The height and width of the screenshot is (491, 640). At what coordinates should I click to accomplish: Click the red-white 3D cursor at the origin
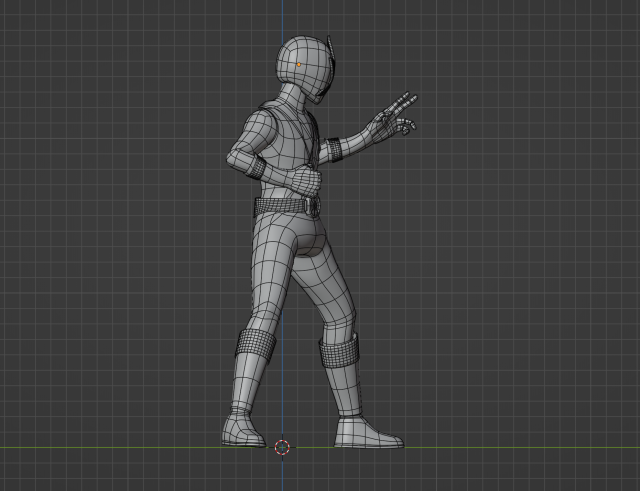[x=282, y=447]
